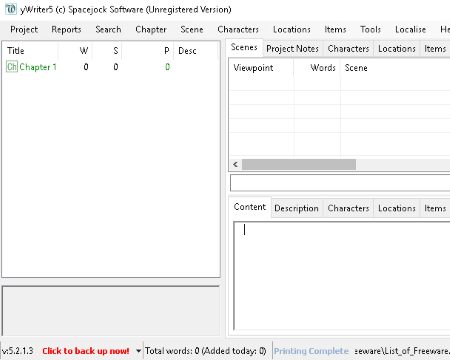450x360 pixels.
Task: Open upper Items tab in scenes panel
Action: (x=435, y=49)
